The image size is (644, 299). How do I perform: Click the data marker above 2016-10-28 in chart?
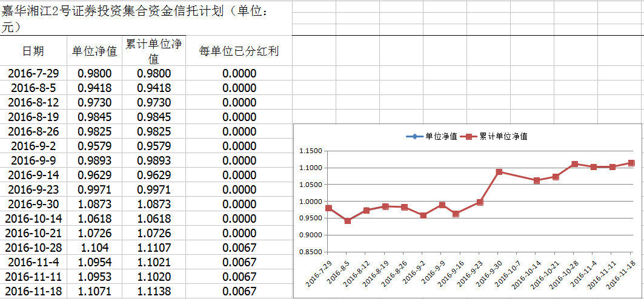pos(574,164)
